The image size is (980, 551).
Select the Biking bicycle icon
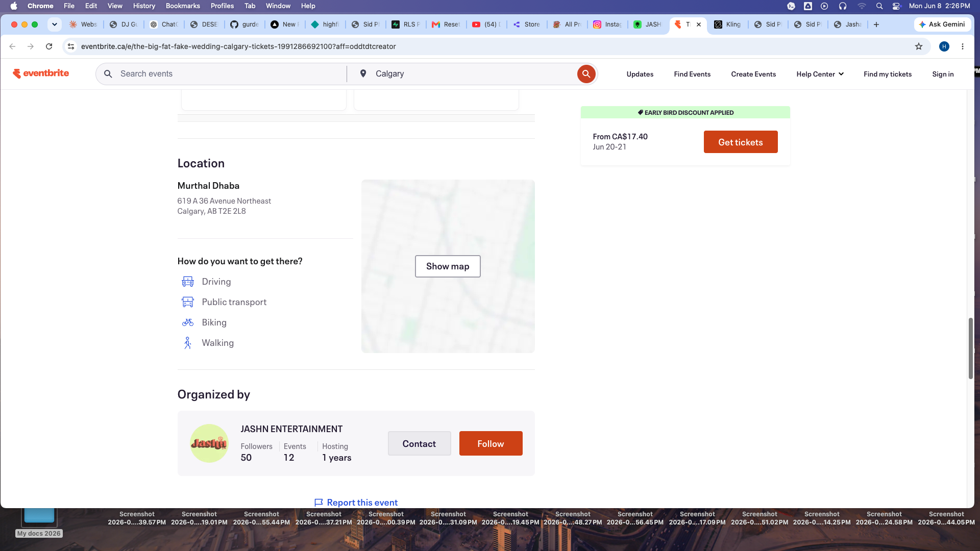coord(188,322)
